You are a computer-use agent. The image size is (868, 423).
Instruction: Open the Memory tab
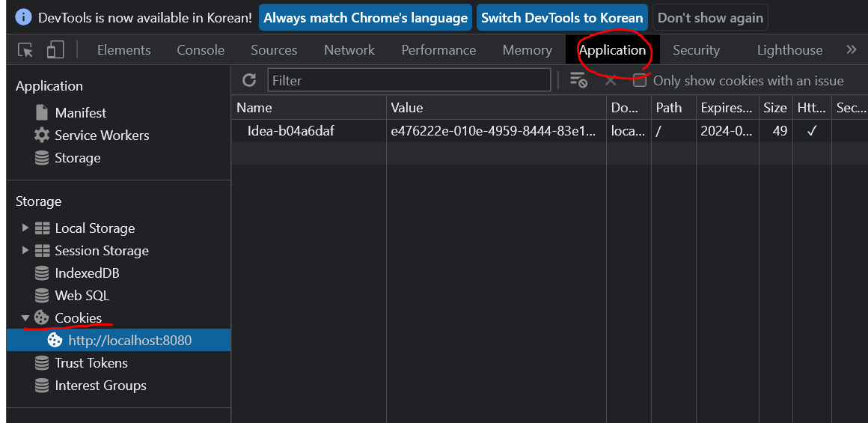click(527, 50)
